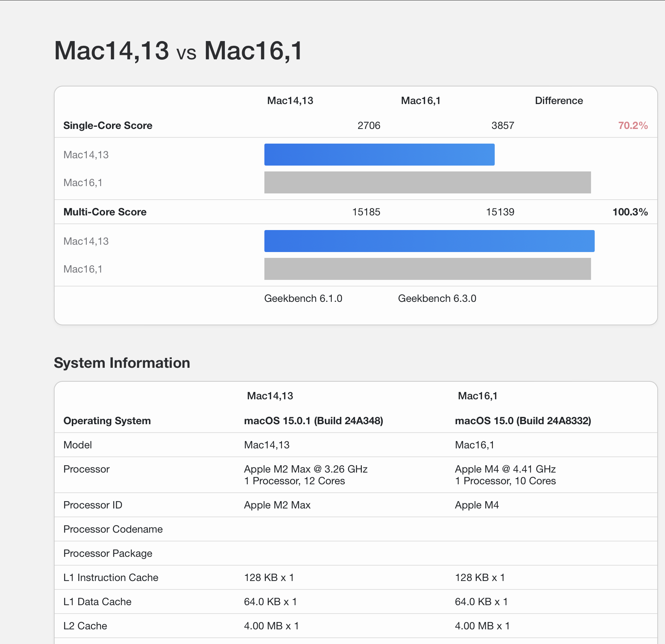This screenshot has width=665, height=644.
Task: Click the Mac16,1 label beside single-core bar
Action: [83, 182]
